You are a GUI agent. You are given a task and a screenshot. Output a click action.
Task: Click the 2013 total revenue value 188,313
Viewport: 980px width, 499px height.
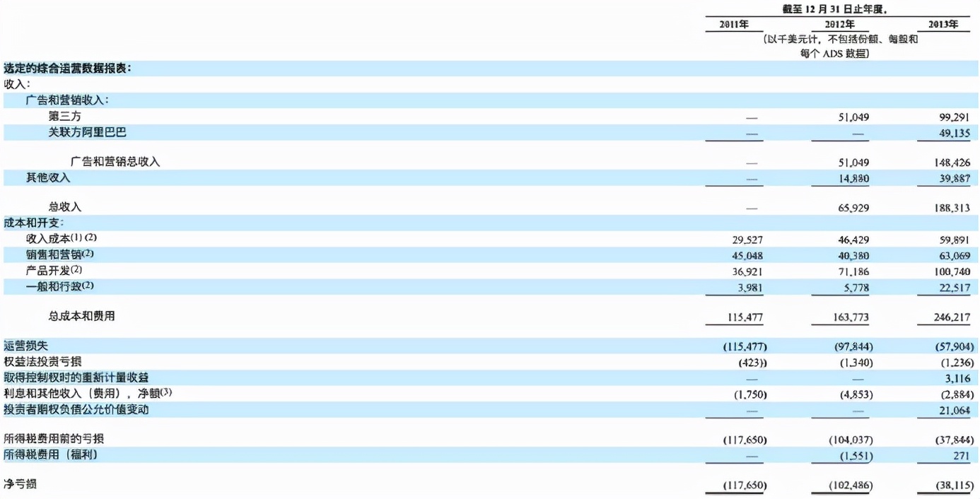tap(952, 208)
